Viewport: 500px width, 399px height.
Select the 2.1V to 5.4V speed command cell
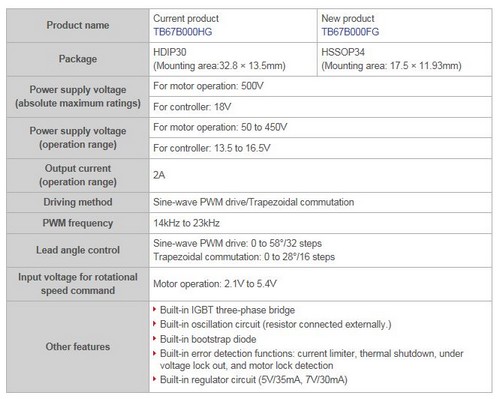(320, 284)
